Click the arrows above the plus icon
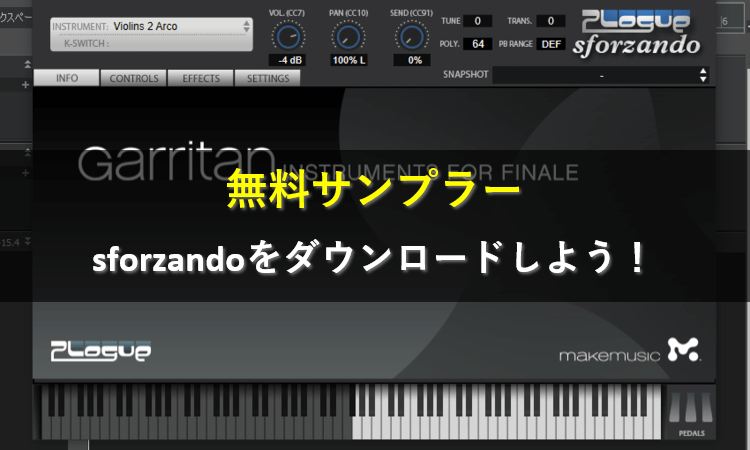This screenshot has height=450, width=750. [x=27, y=64]
